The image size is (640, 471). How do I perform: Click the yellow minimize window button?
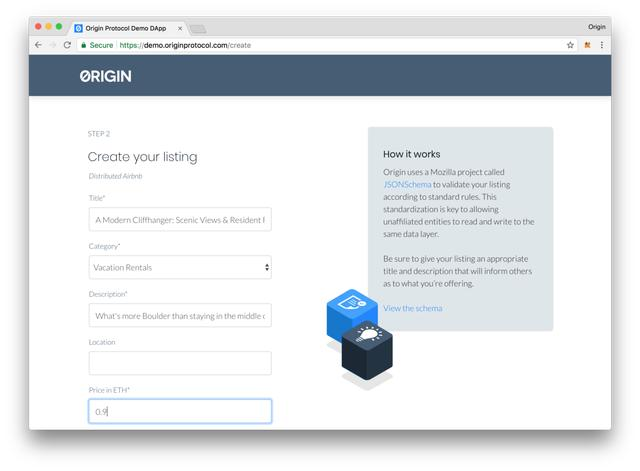(x=49, y=27)
